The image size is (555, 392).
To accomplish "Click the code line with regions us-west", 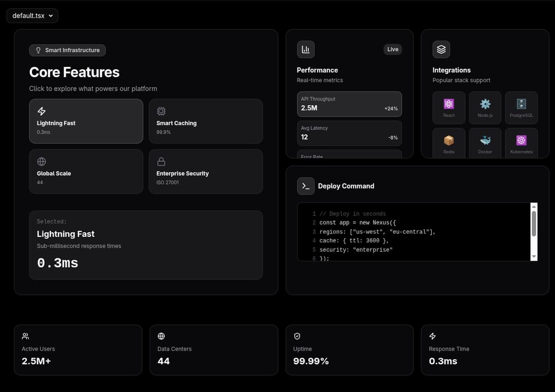I will pos(377,232).
